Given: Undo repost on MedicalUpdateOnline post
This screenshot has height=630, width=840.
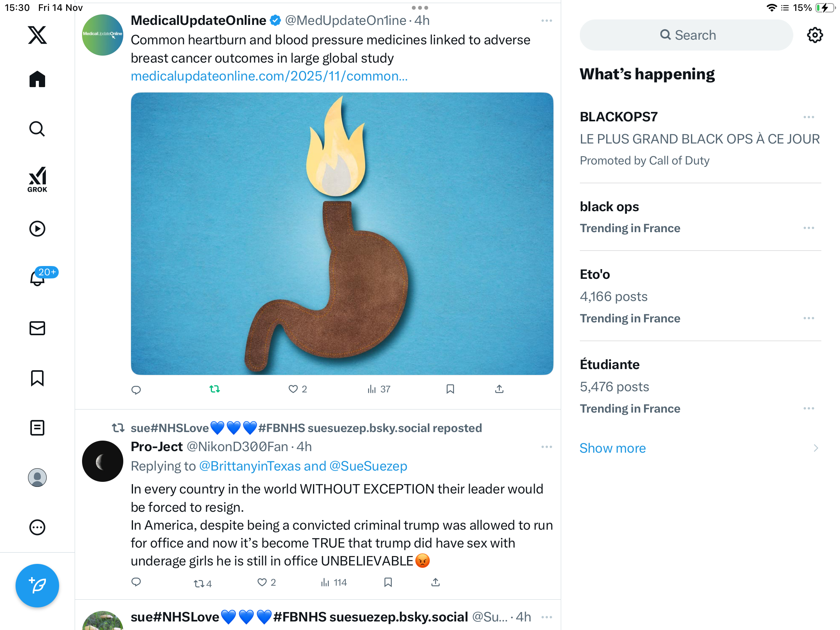Looking at the screenshot, I should pyautogui.click(x=215, y=389).
